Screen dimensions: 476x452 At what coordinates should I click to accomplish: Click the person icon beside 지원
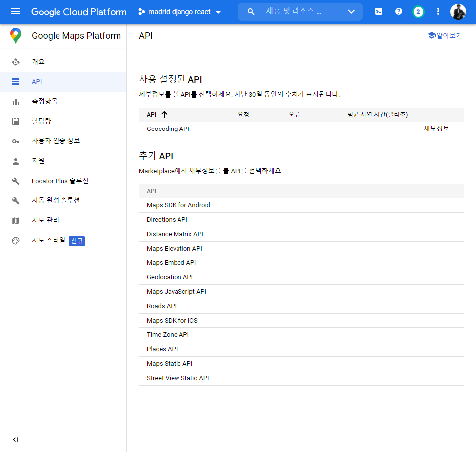tap(16, 161)
